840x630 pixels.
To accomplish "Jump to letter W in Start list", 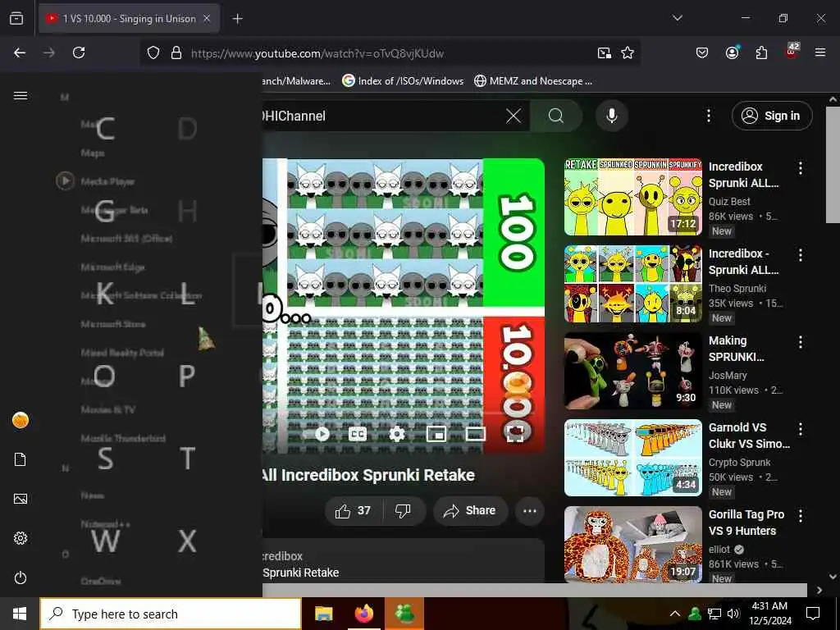I will (105, 541).
